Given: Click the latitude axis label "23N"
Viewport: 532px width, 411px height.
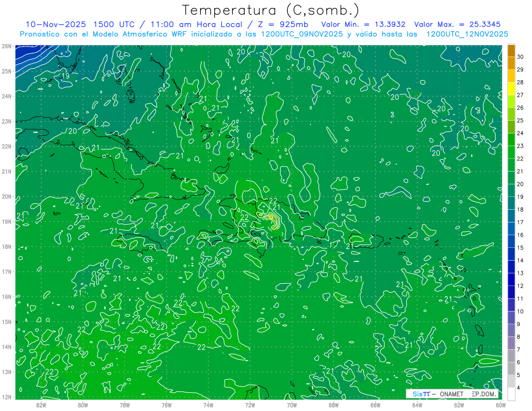Looking at the screenshot, I should (x=7, y=121).
